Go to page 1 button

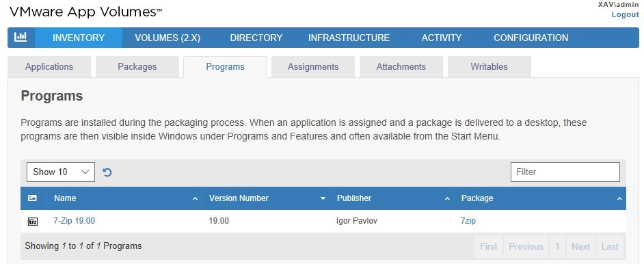click(557, 246)
